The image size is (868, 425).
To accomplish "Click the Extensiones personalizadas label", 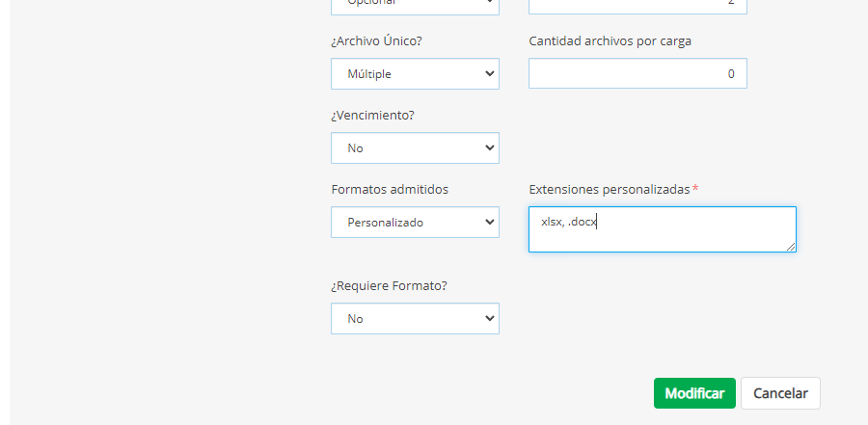I will coord(609,190).
